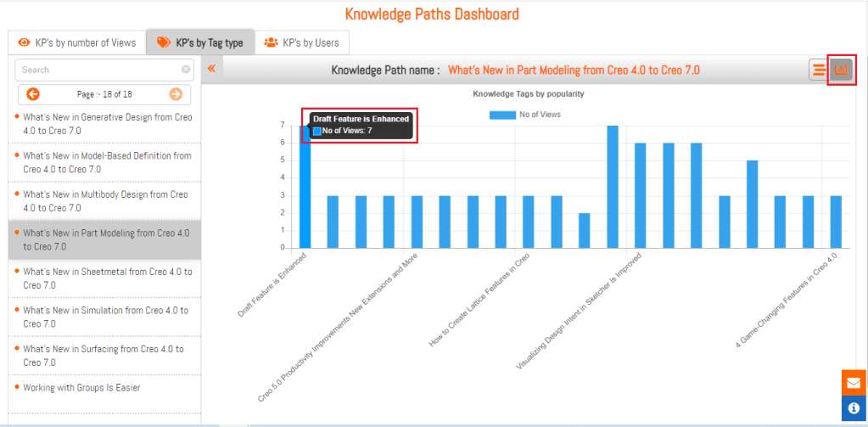The width and height of the screenshot is (868, 427).
Task: Collapse sidebar with double chevron icon
Action: 211,69
